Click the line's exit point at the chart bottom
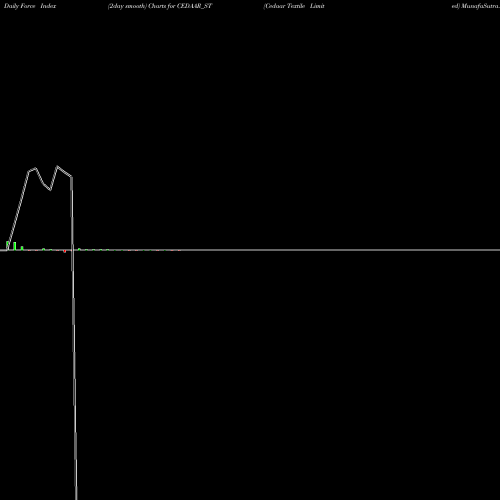Viewport: 500px width, 500px height. 76,498
